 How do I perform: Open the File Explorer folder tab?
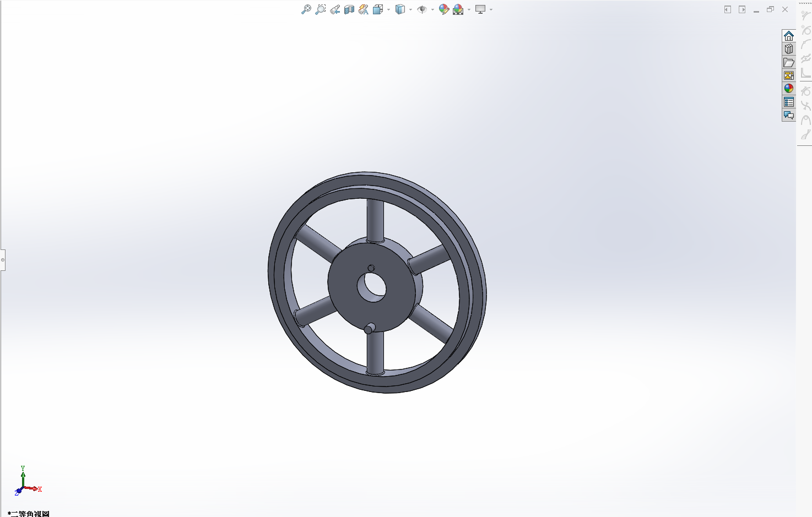click(x=789, y=62)
